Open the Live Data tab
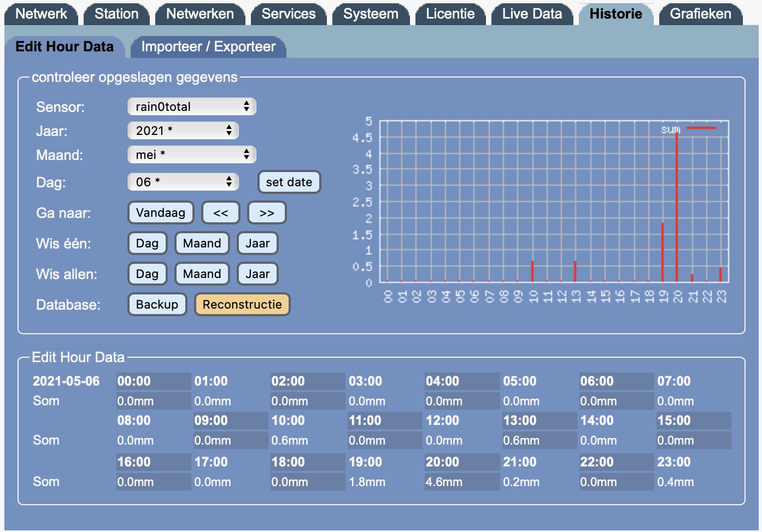The image size is (762, 532). [x=532, y=14]
